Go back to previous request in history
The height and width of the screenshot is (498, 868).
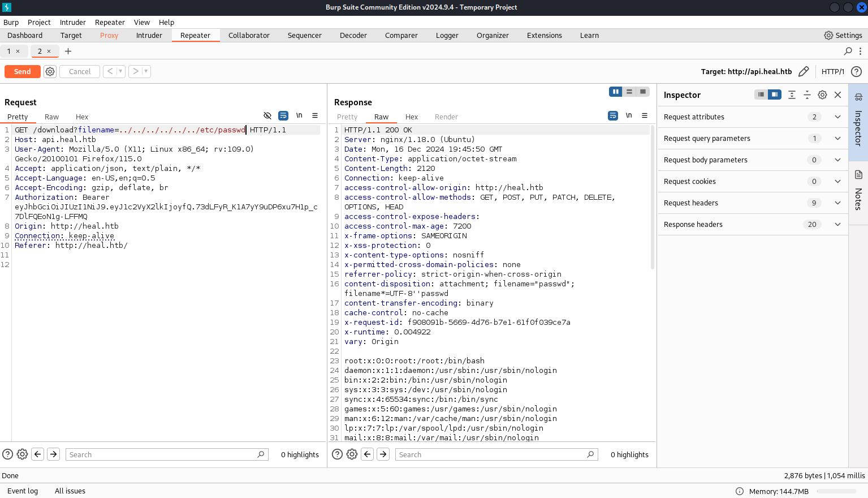(x=110, y=71)
